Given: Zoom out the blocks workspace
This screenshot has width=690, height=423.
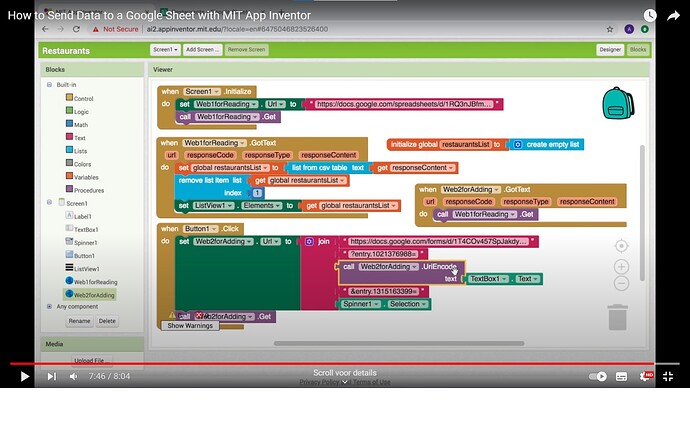Looking at the screenshot, I should pos(621,283).
